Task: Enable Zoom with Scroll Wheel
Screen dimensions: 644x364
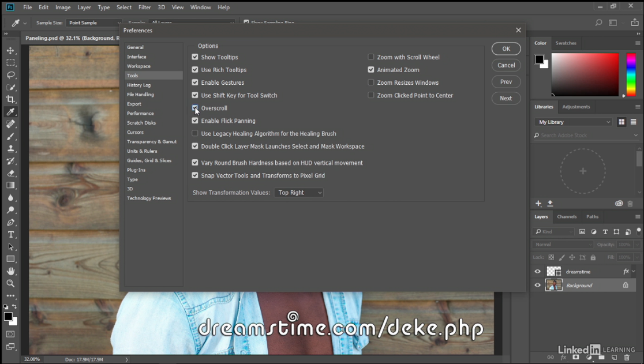Action: pyautogui.click(x=371, y=57)
